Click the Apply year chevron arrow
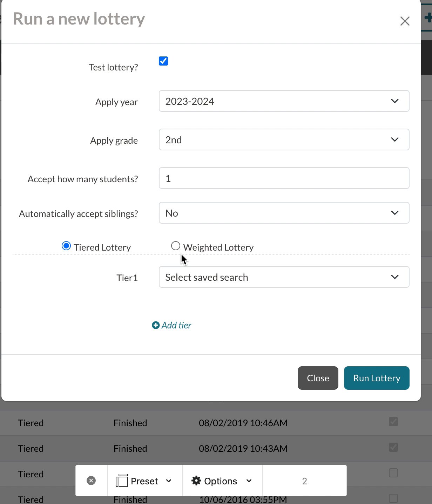 tap(394, 101)
